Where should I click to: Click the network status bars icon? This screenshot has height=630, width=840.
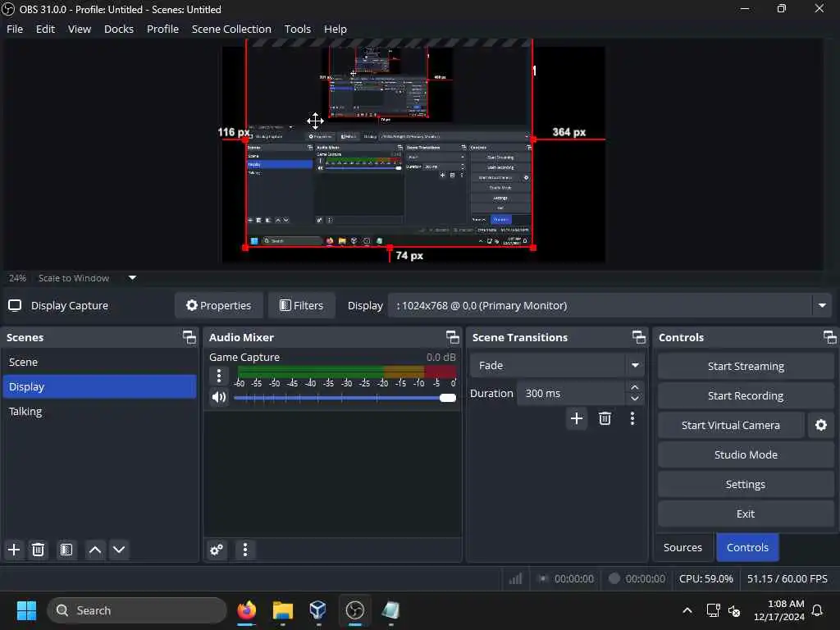pos(515,578)
